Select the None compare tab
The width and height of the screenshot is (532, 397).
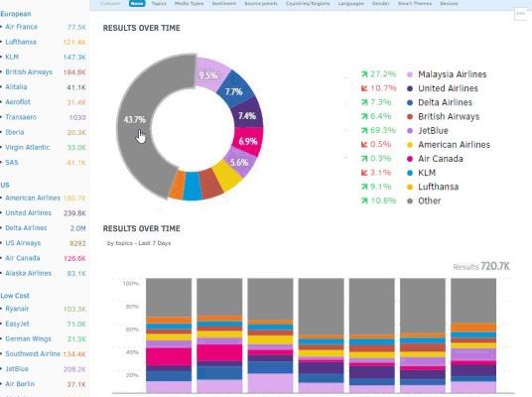point(137,3)
